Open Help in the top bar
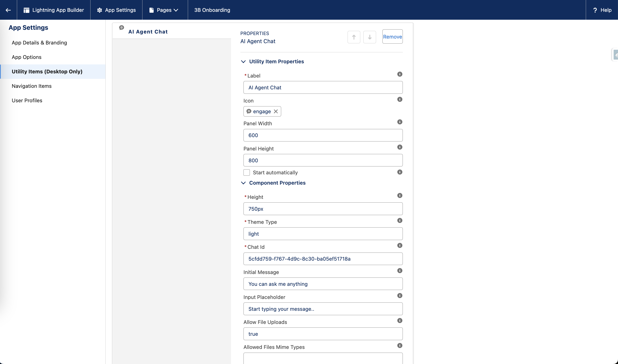This screenshot has height=364, width=618. [602, 10]
